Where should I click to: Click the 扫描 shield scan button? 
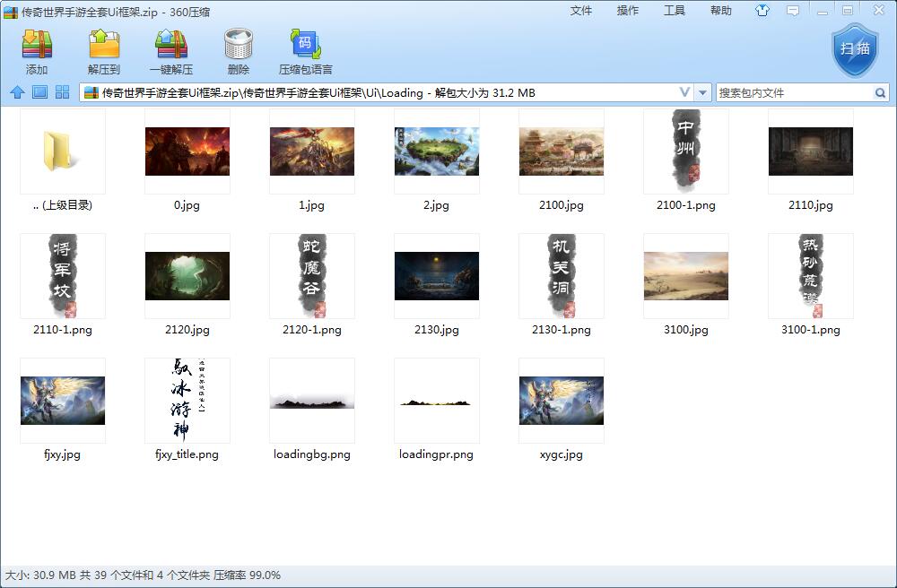[x=854, y=49]
